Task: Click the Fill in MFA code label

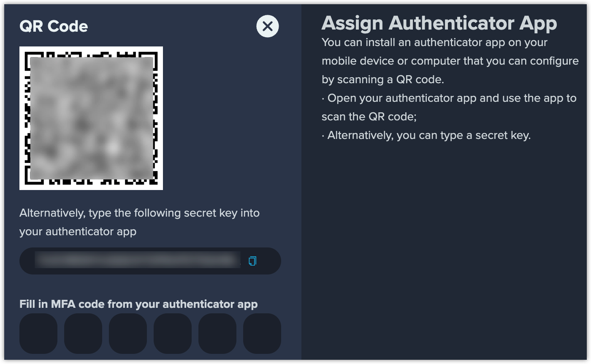Action: coord(138,304)
